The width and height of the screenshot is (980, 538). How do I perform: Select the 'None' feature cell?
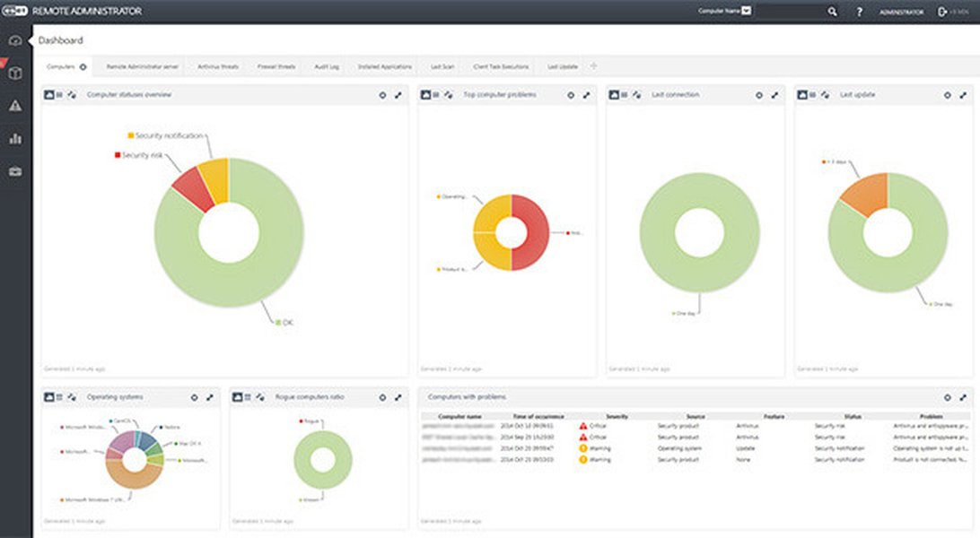(743, 460)
